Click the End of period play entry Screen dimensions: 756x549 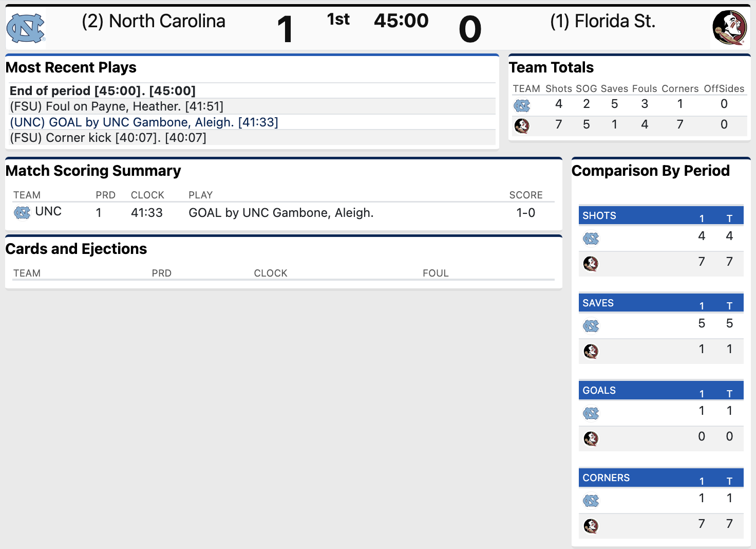tap(103, 90)
